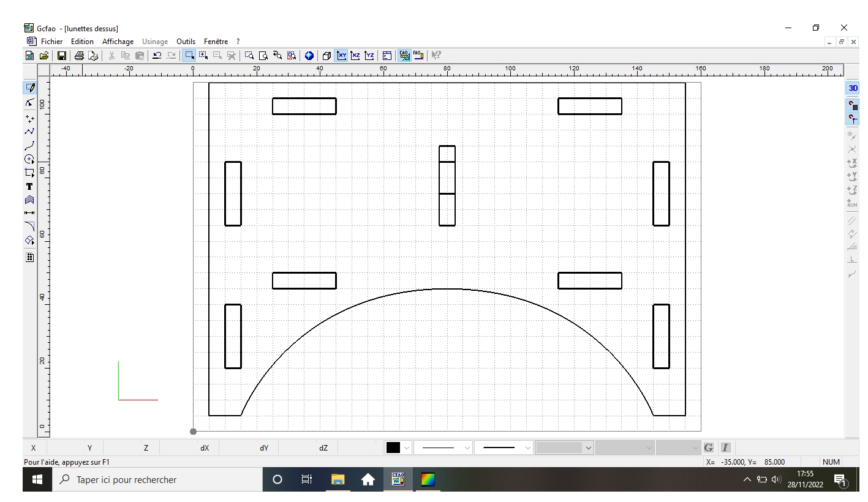The height and width of the screenshot is (502, 868).
Task: Open the Fichier menu
Action: coord(52,42)
